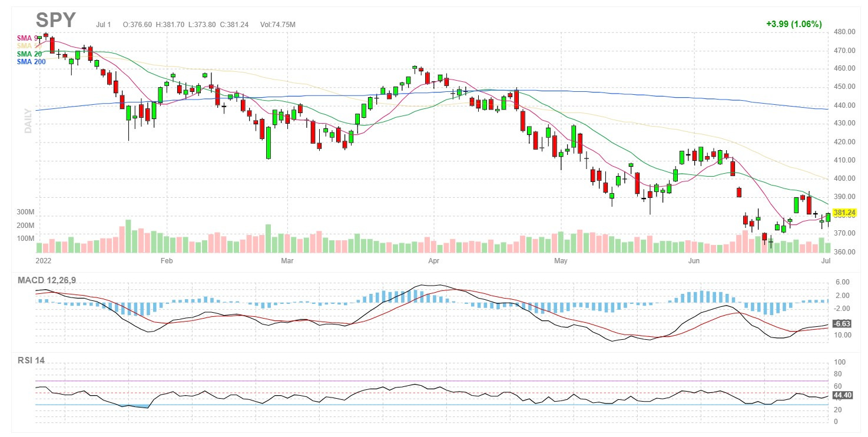The image size is (868, 437).
Task: Click the high price H:381.70
Action: coord(170,25)
